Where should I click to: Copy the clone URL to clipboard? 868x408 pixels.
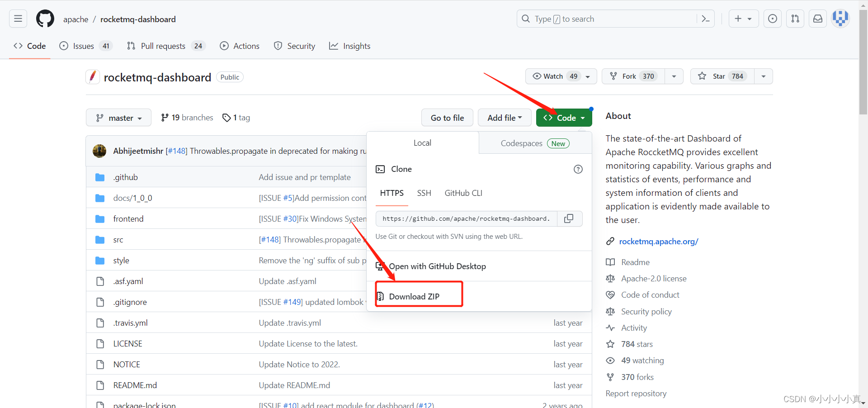[569, 219]
